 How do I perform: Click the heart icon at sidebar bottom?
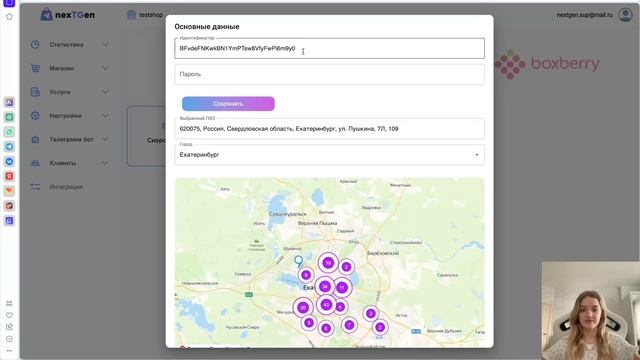(x=9, y=315)
